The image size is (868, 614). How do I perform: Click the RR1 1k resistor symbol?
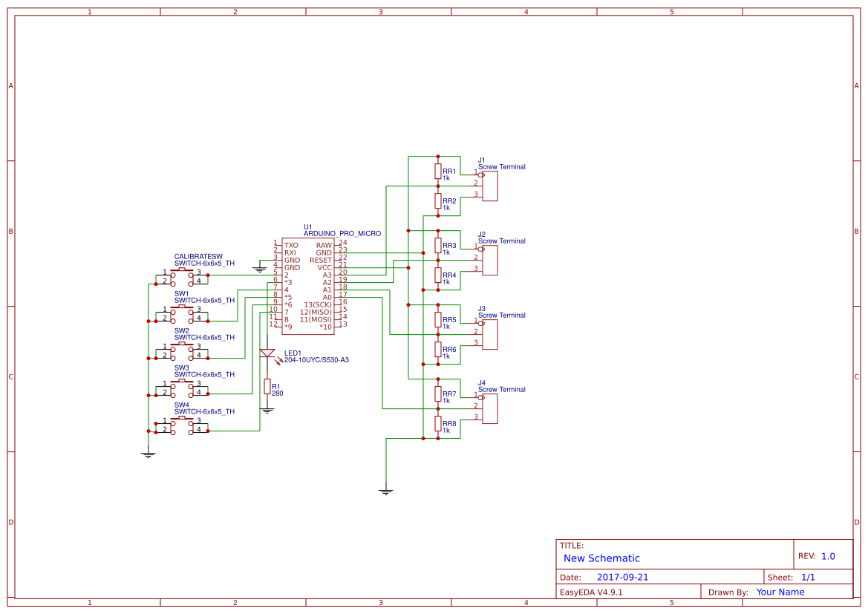pyautogui.click(x=438, y=171)
